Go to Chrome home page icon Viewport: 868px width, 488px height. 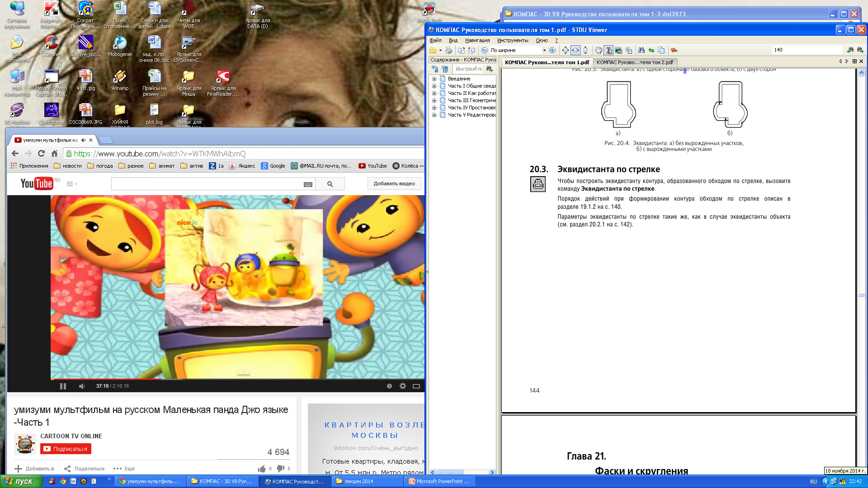click(x=54, y=154)
